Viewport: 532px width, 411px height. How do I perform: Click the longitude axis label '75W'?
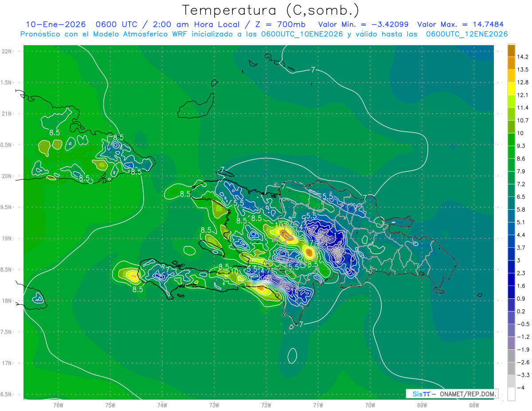click(110, 405)
